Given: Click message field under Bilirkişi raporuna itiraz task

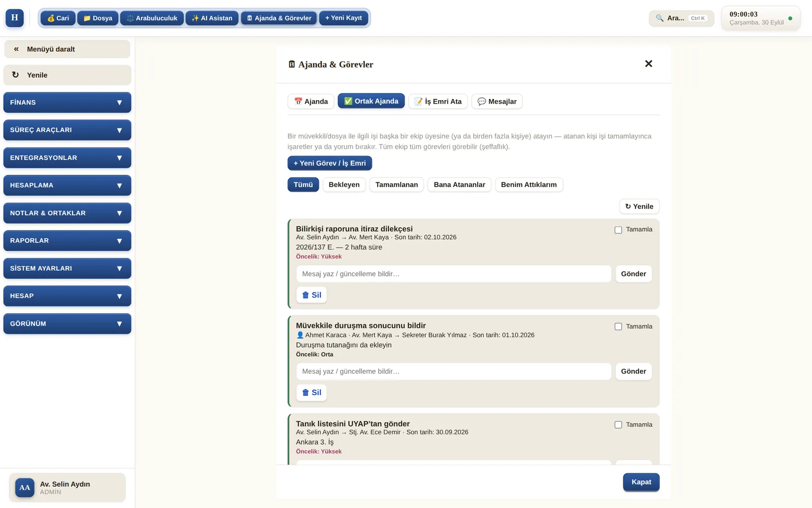Looking at the screenshot, I should click(454, 274).
